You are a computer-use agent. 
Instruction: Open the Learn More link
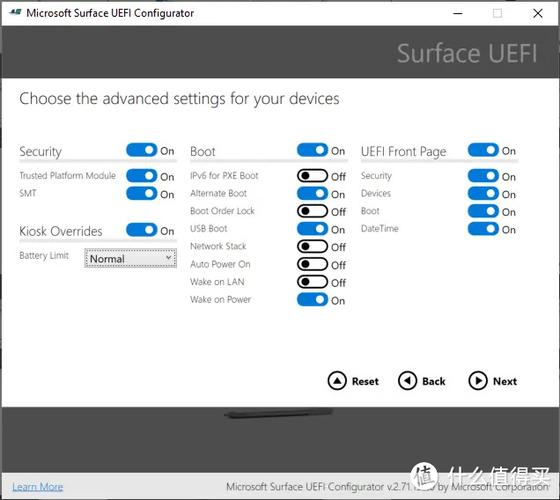[x=38, y=487]
